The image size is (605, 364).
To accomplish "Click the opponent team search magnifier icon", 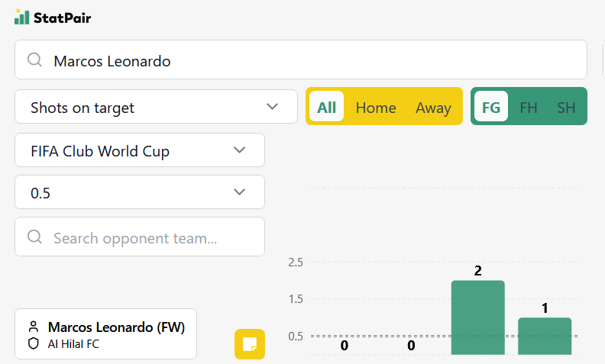I will (34, 237).
